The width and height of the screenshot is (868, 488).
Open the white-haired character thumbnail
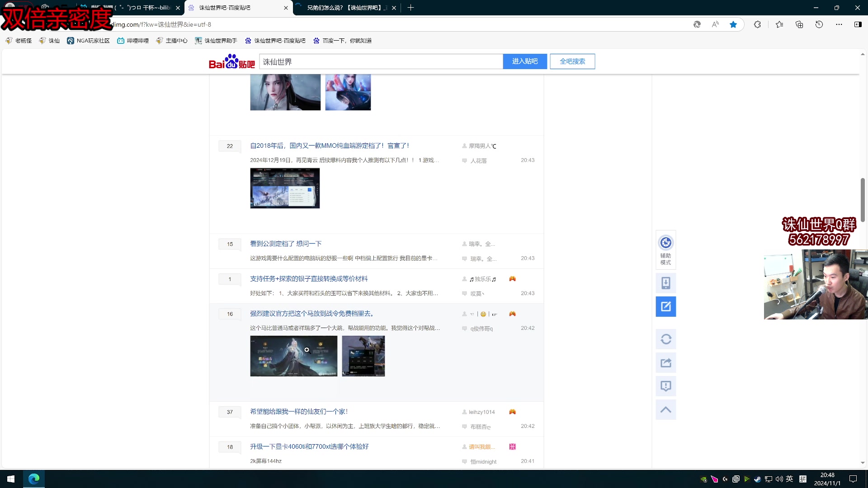294,356
